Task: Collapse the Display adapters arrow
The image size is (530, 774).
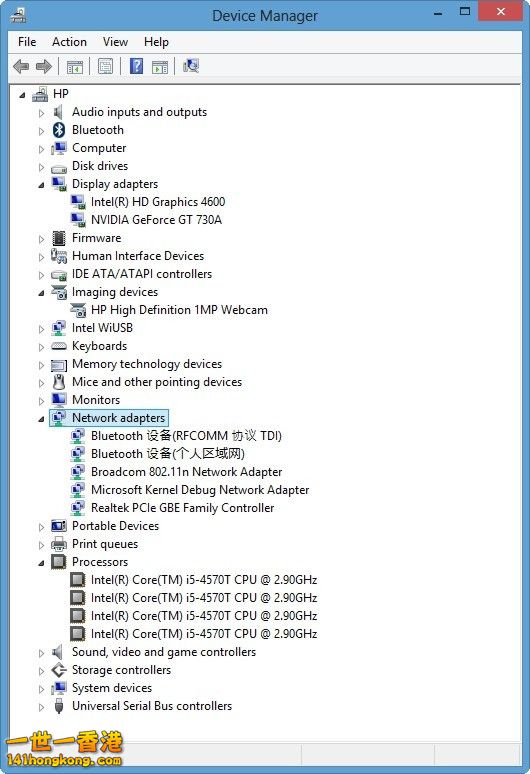Action: (41, 185)
